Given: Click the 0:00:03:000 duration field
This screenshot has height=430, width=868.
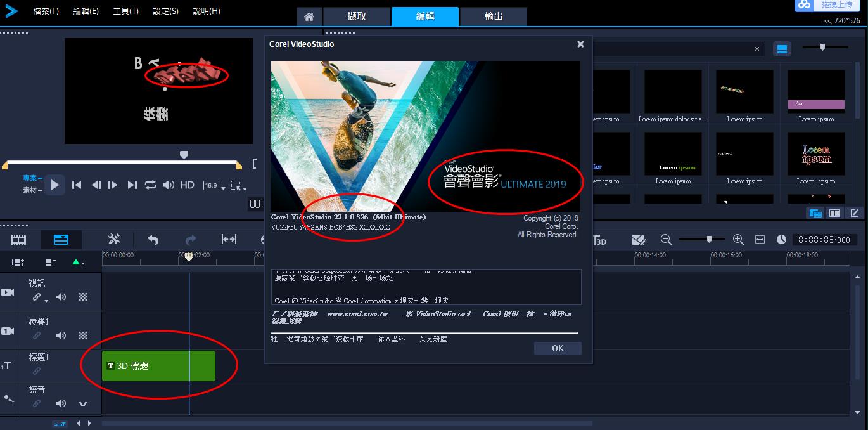Looking at the screenshot, I should click(826, 240).
